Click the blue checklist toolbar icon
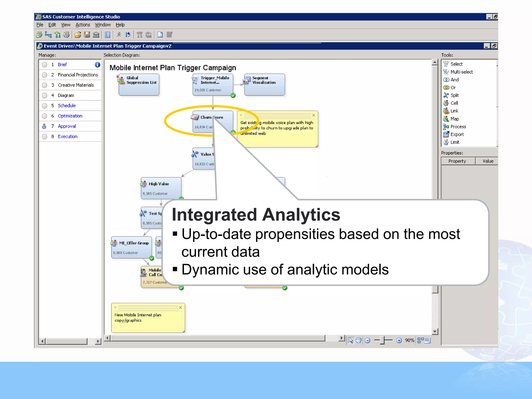The image size is (532, 399). click(108, 35)
